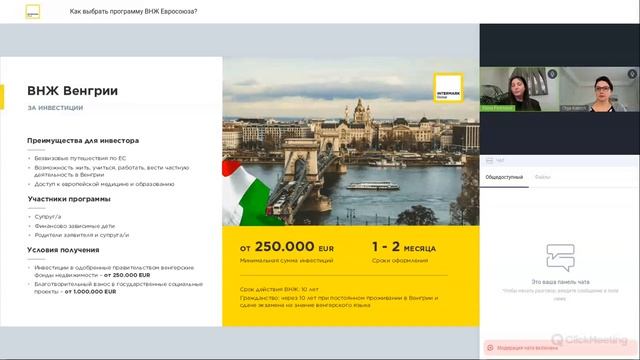Click the 'Срок действия ВНЖ: 10 лет' line
The width and height of the screenshot is (640, 360).
point(279,289)
